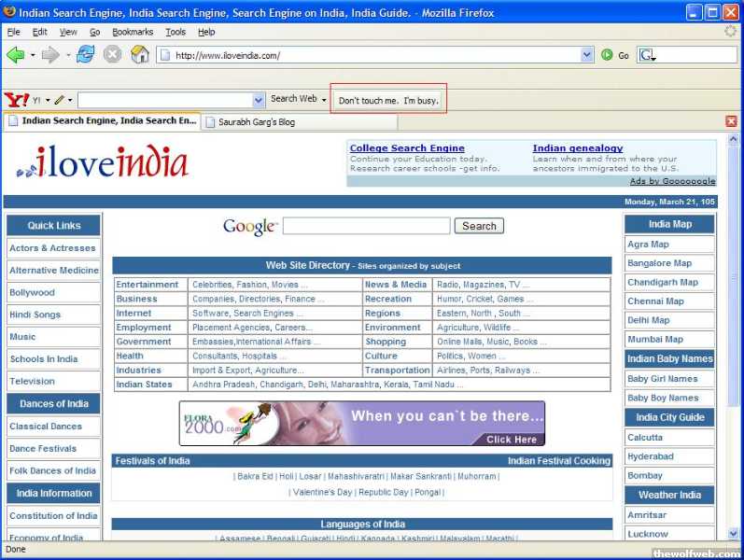Click the URL address bar field
The image size is (744, 560).
coord(375,55)
